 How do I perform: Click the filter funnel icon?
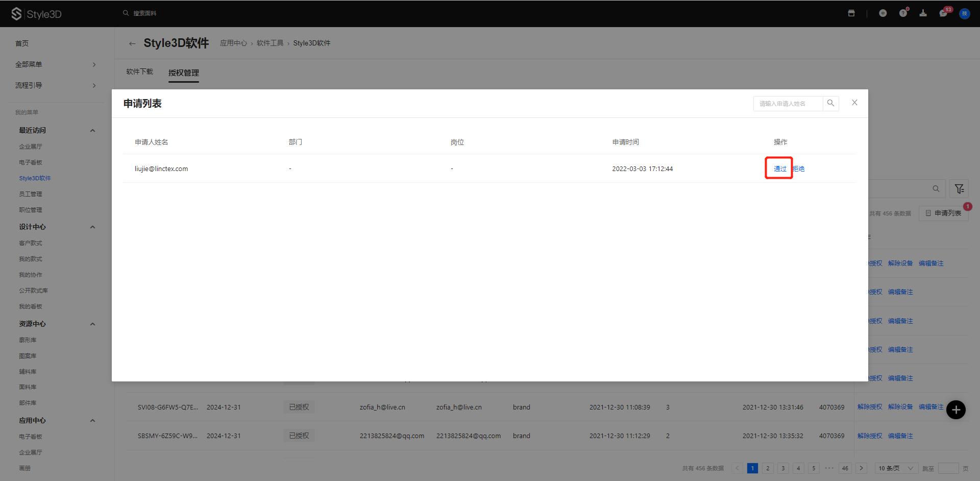tap(959, 189)
